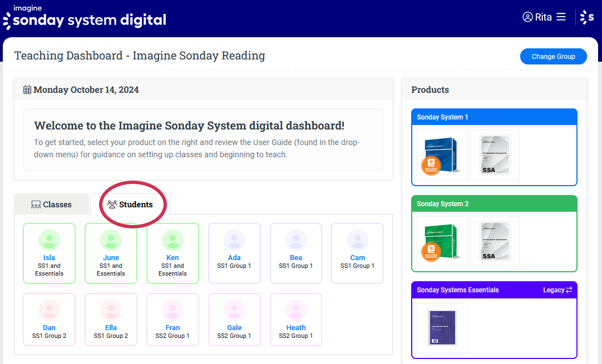Screen dimensions: 602x364
Task: Open the Essentials E3 Learning Plan Book
Action: [x=442, y=328]
